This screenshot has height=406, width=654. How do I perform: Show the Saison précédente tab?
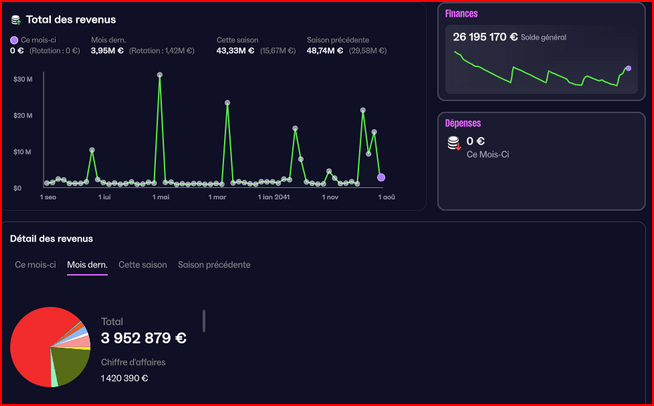(x=214, y=265)
